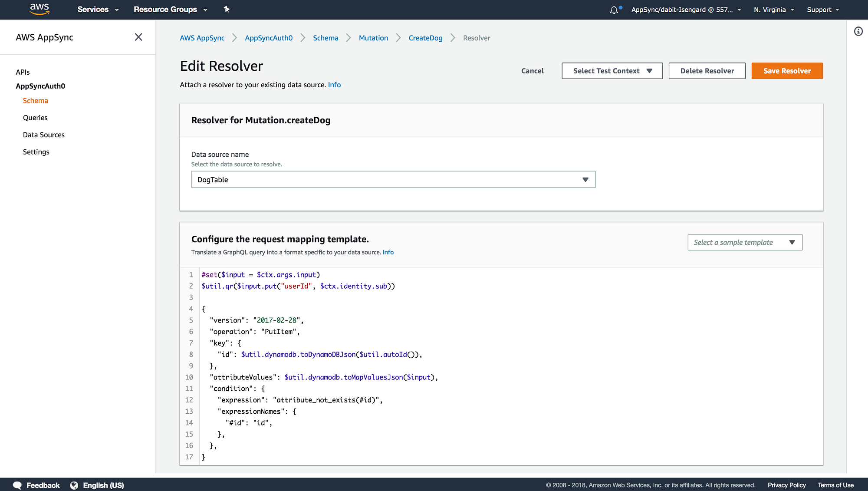Open the info panel icon
This screenshot has height=491, width=868.
(858, 31)
